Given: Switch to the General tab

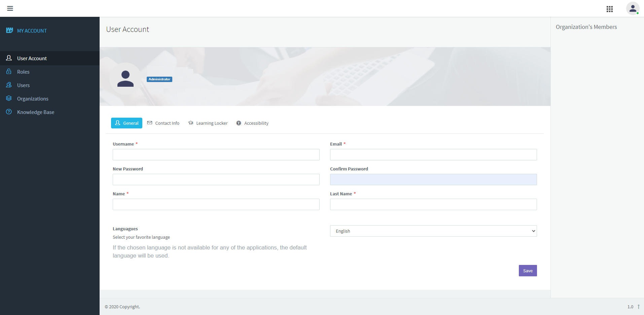Looking at the screenshot, I should [127, 123].
